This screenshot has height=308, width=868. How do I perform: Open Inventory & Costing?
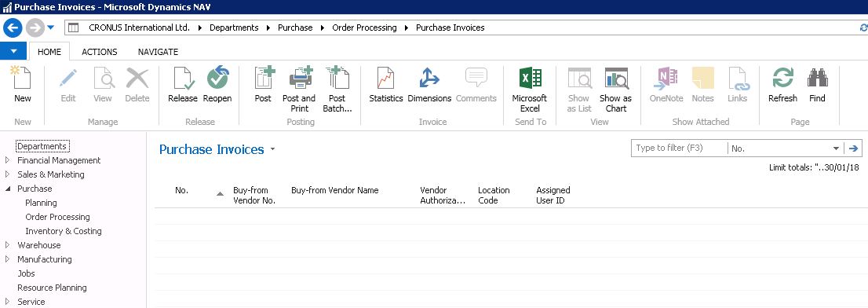[x=64, y=231]
